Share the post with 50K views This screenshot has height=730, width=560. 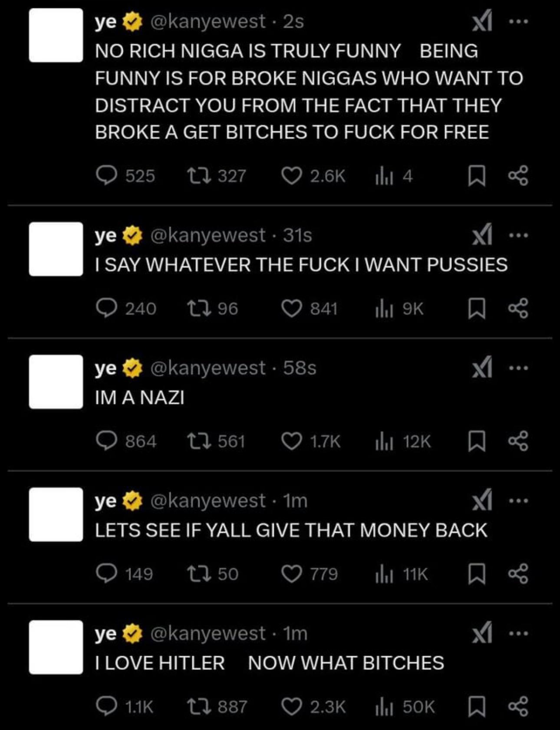point(518,707)
